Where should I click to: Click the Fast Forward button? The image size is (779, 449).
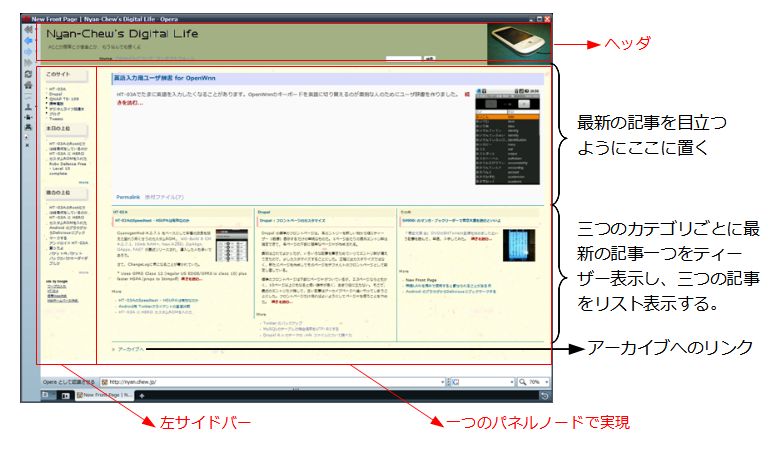coord(28,63)
